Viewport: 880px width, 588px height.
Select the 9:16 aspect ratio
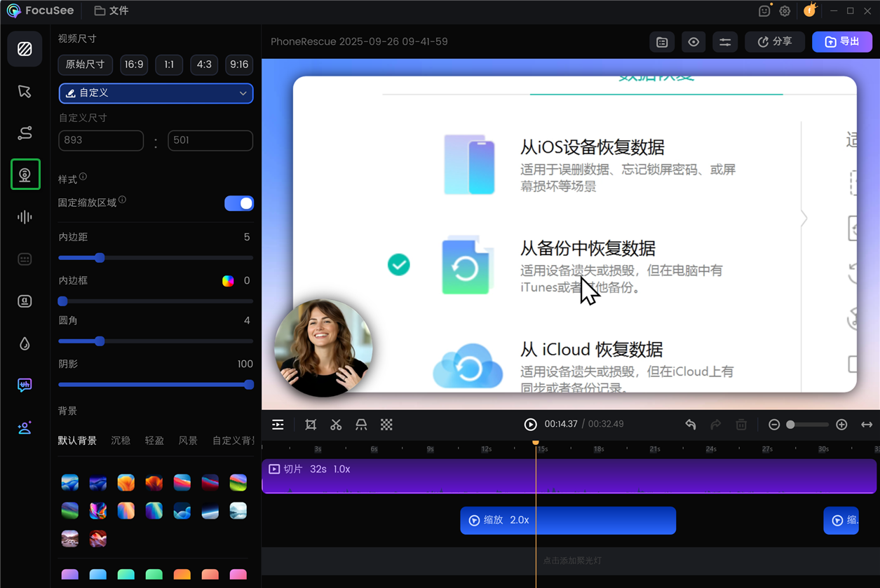coord(239,64)
